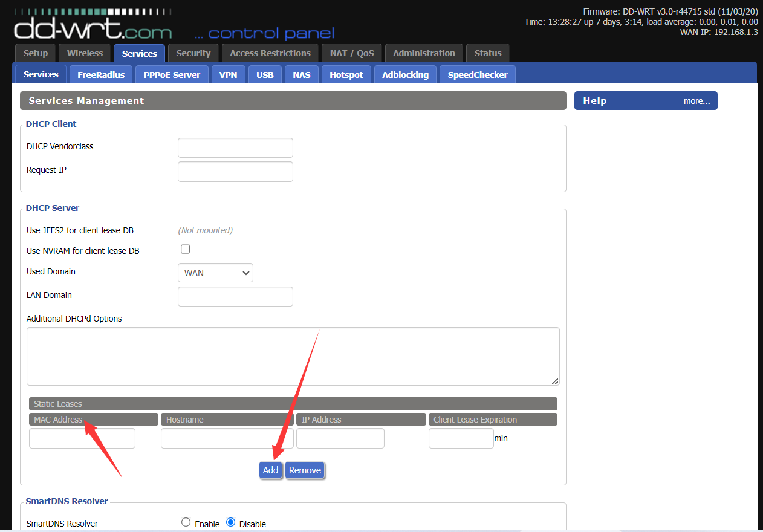This screenshot has height=532, width=763.
Task: Open the SpeedChecker sub-tab
Action: click(x=477, y=75)
